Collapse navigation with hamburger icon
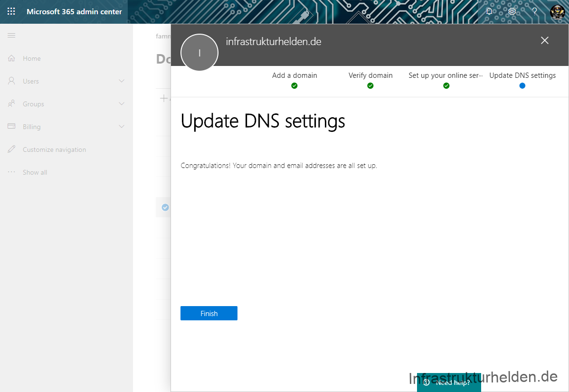Screen dimensions: 569x392 coord(11,35)
